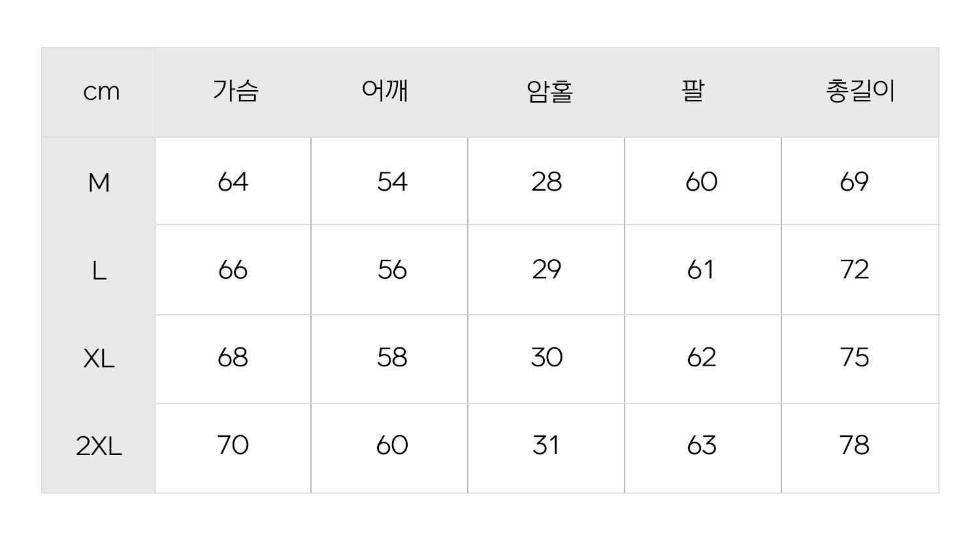
Task: Select the M size row label
Action: 99,183
